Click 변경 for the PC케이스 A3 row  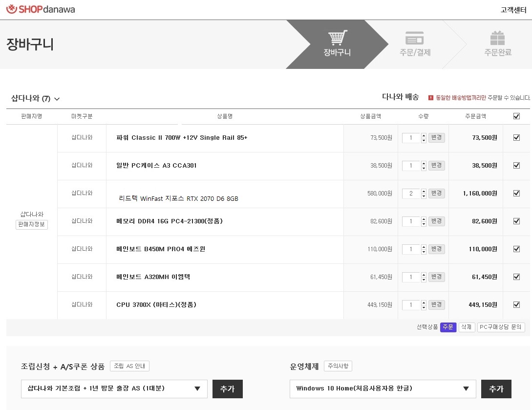point(436,165)
